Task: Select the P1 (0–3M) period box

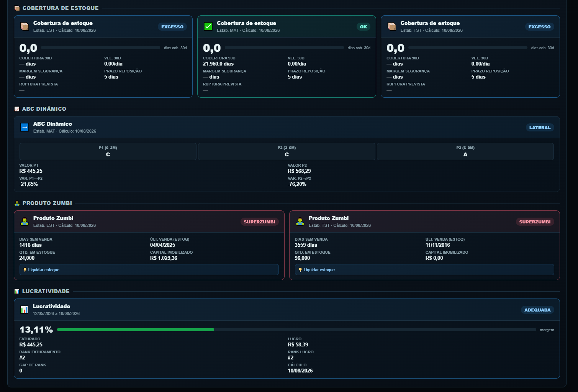Action: tap(108, 151)
